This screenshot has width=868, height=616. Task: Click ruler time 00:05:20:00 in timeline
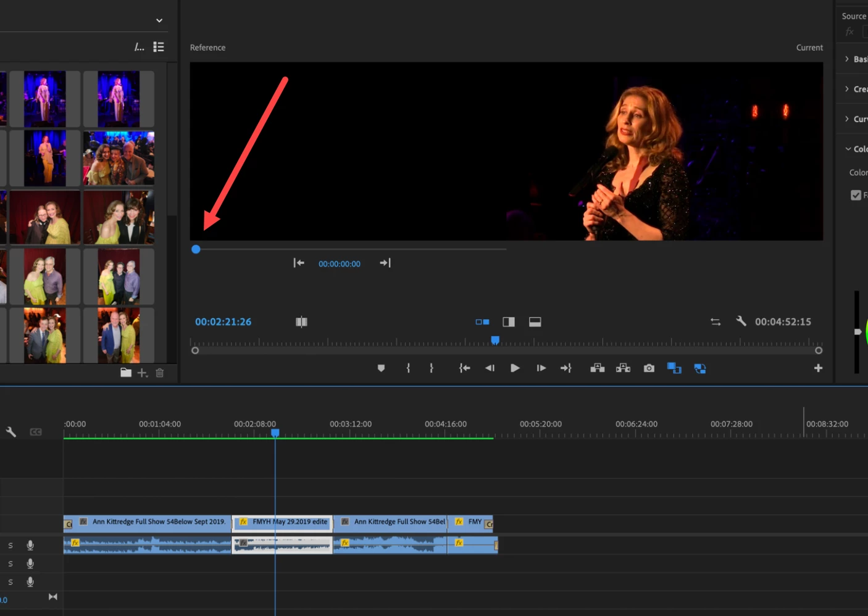pyautogui.click(x=541, y=424)
